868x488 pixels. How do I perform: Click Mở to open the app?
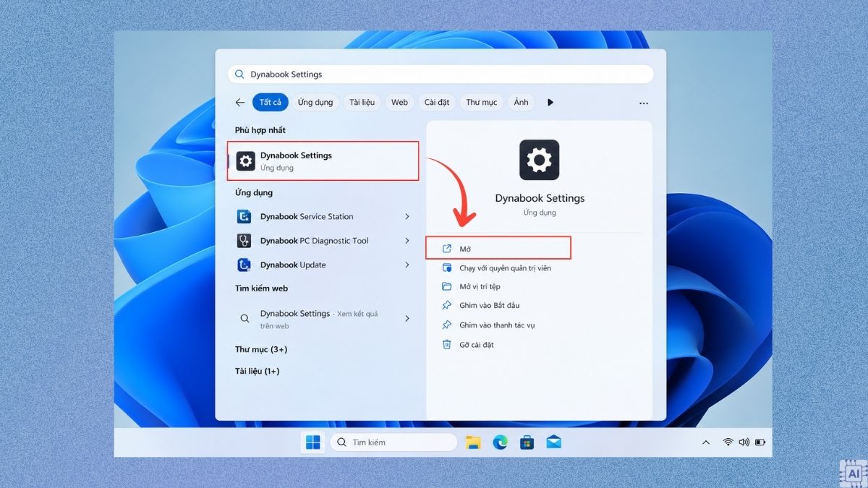(x=499, y=248)
